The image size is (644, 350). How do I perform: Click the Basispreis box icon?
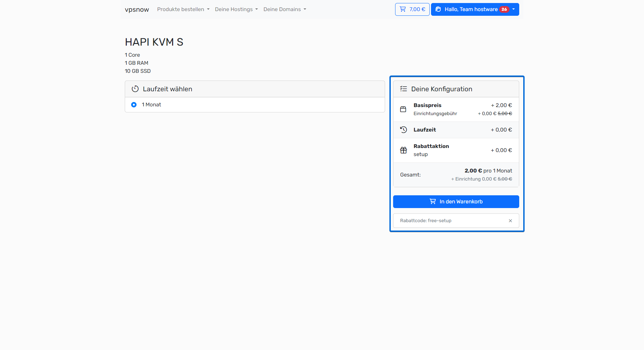pyautogui.click(x=403, y=109)
